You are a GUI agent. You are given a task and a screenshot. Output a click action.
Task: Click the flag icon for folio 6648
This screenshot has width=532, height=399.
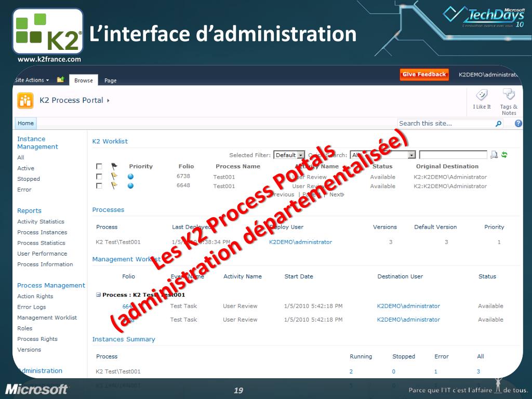(x=114, y=185)
